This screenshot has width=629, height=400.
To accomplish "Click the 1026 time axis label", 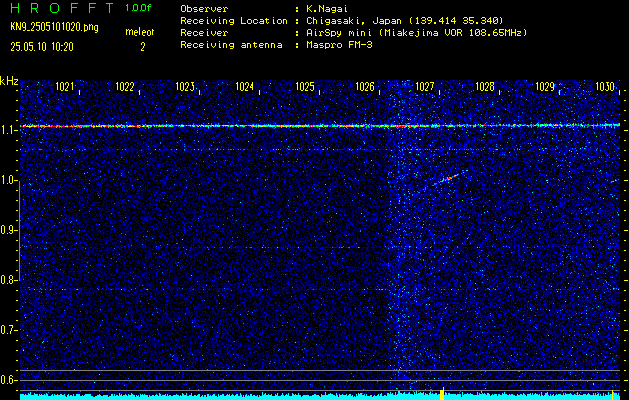I will [x=365, y=87].
